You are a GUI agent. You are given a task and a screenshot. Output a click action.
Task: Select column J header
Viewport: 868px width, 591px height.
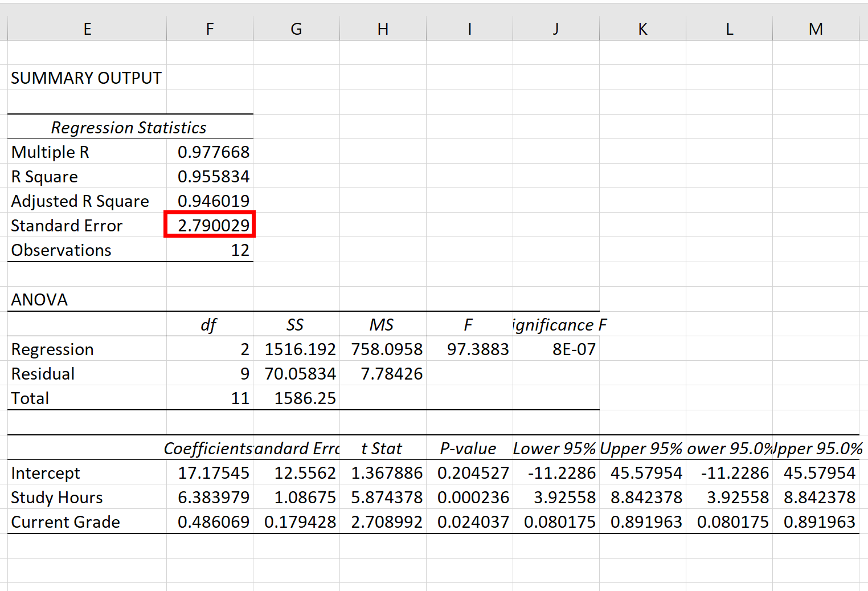coord(556,28)
